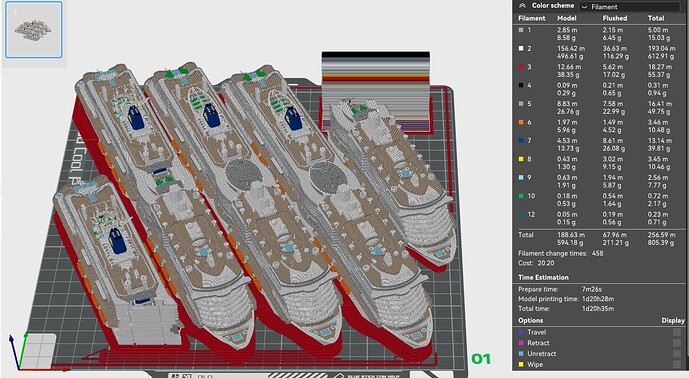The image size is (689, 378).
Task: Click filament 7 blue color swatch
Action: (x=521, y=141)
